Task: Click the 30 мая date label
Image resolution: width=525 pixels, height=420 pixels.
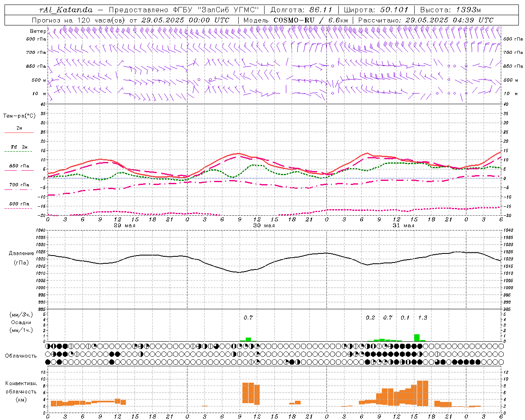Action: click(x=264, y=226)
